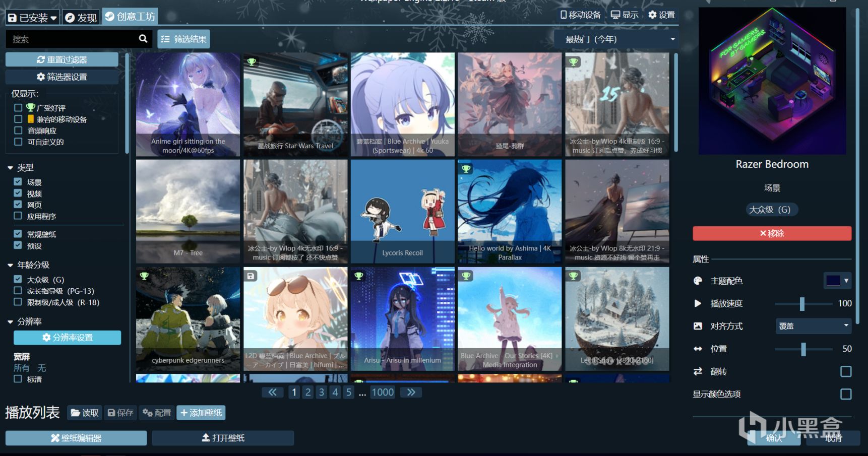Open the 主题配色 color swatch
This screenshot has height=456, width=868.
[x=837, y=281]
